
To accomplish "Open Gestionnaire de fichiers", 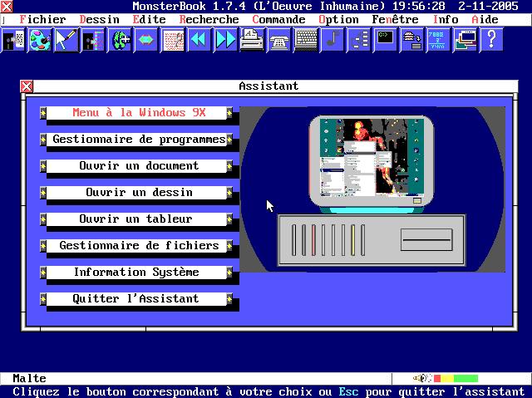I will tap(136, 245).
